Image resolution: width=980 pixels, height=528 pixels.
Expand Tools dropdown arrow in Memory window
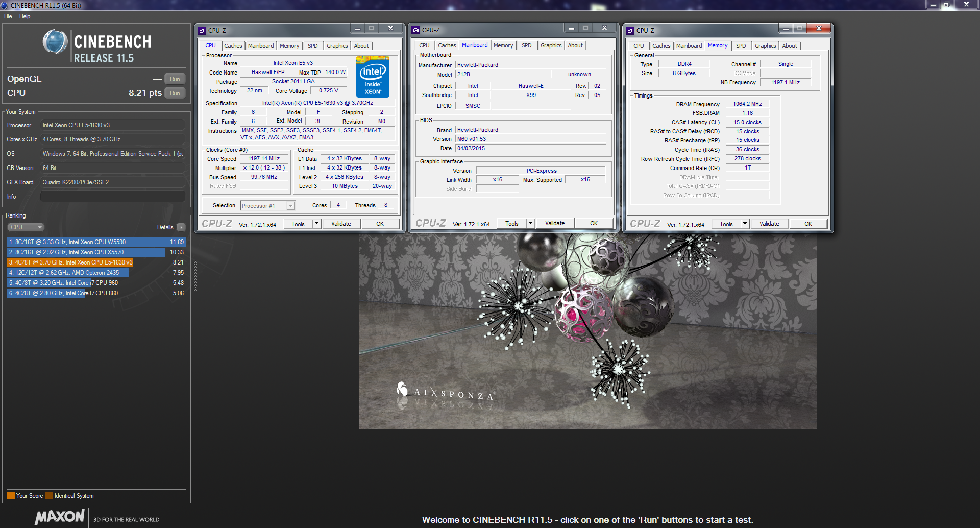tap(745, 224)
